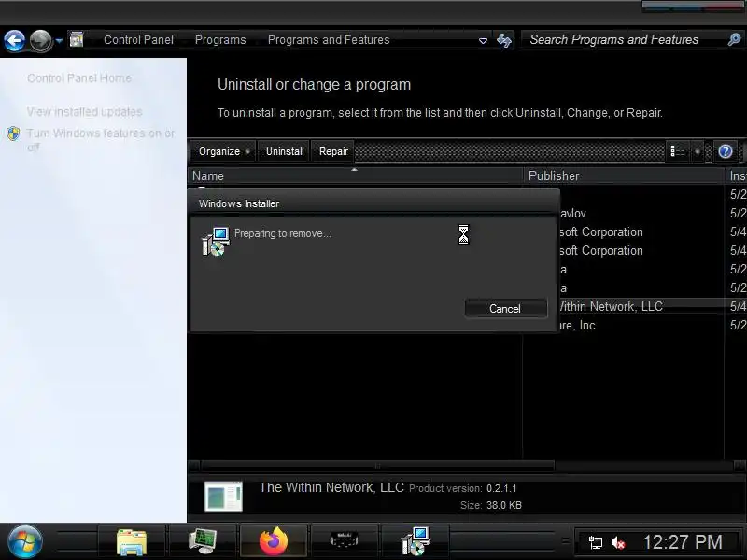The height and width of the screenshot is (560, 747).
Task: Sort by the Name column header
Action: pyautogui.click(x=356, y=175)
